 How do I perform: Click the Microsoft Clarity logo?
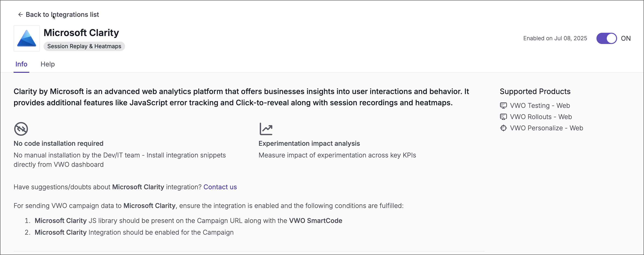click(x=26, y=38)
